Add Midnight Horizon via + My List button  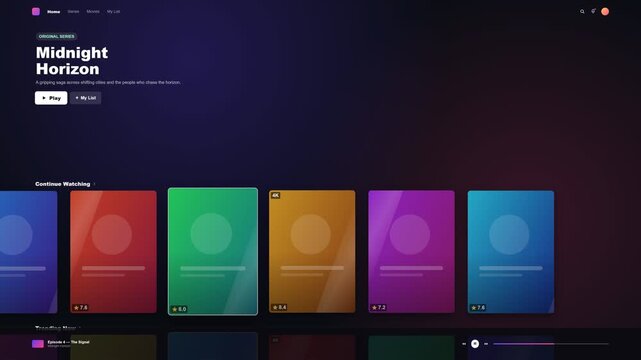tap(85, 98)
